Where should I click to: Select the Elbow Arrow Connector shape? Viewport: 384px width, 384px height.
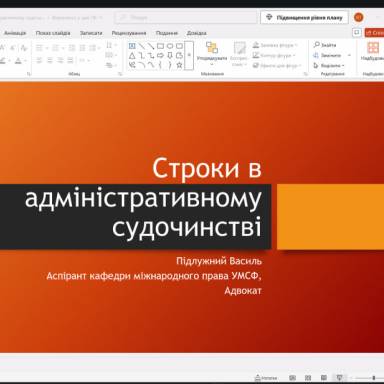pyautogui.click(x=151, y=55)
